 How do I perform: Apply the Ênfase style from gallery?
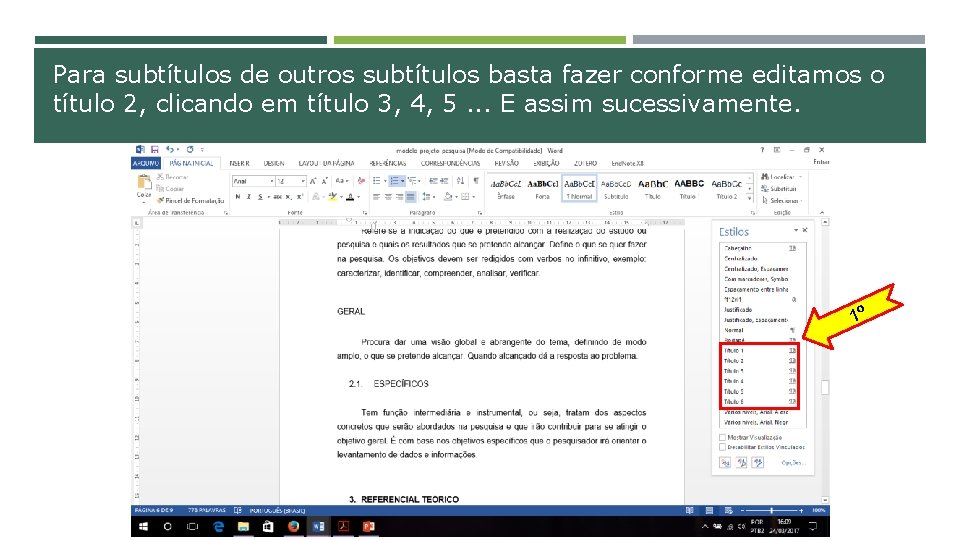pos(506,189)
